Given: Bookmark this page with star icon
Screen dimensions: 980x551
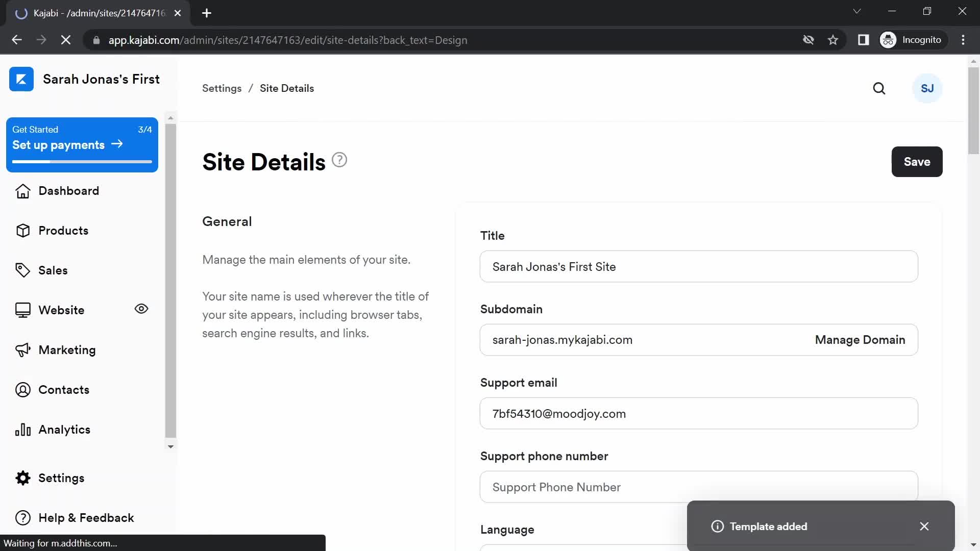Looking at the screenshot, I should [x=833, y=40].
